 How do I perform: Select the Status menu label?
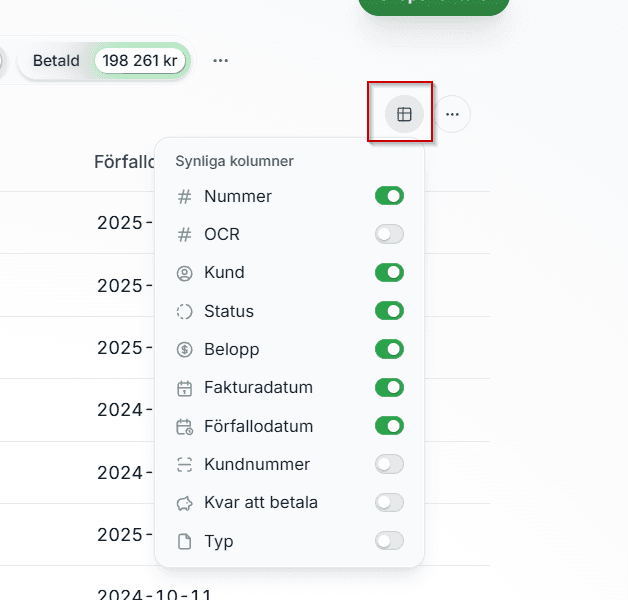point(229,311)
